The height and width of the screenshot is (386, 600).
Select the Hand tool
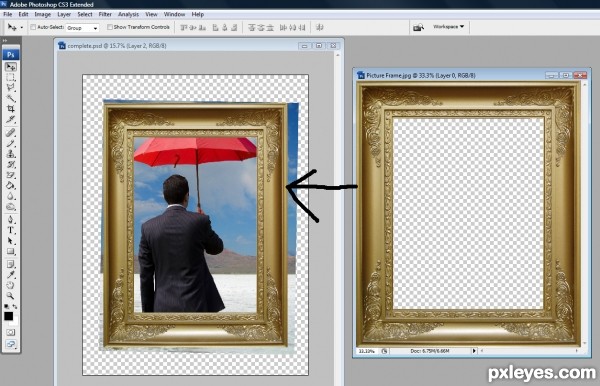(11, 285)
